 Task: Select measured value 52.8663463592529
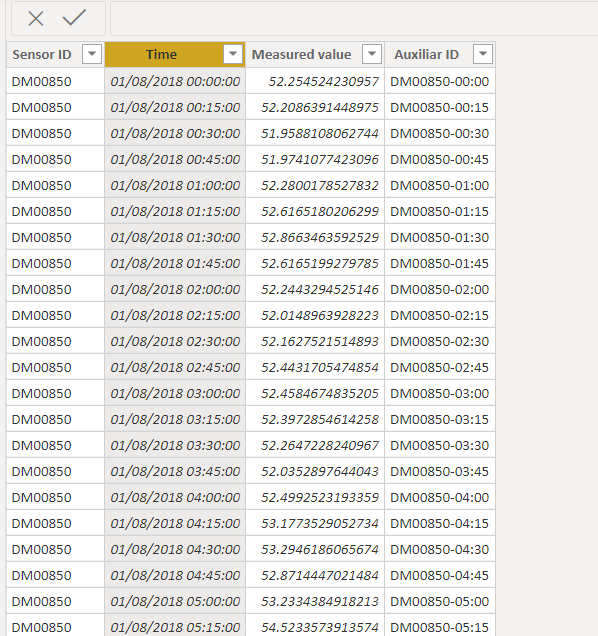point(315,237)
